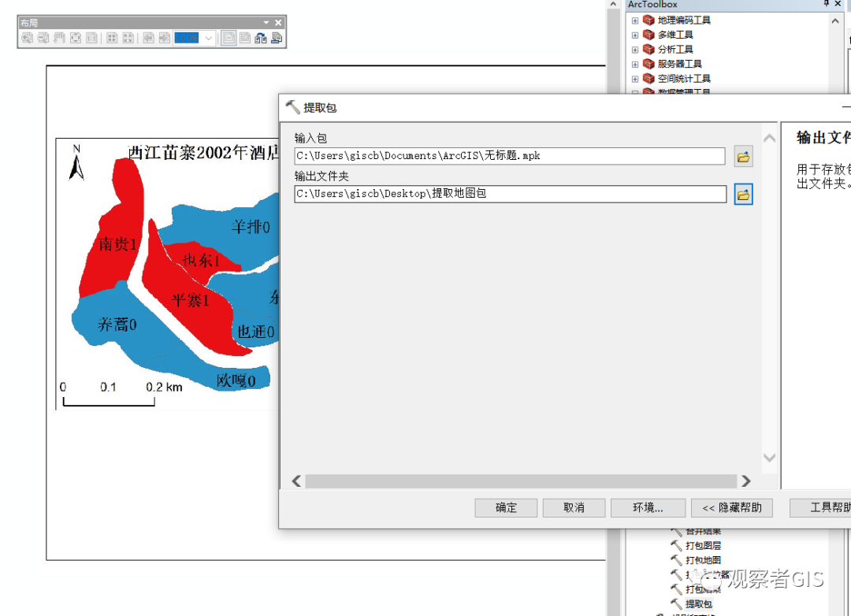Expand the 多维工具 toolbox
Image resolution: width=851 pixels, height=616 pixels.
coord(635,35)
